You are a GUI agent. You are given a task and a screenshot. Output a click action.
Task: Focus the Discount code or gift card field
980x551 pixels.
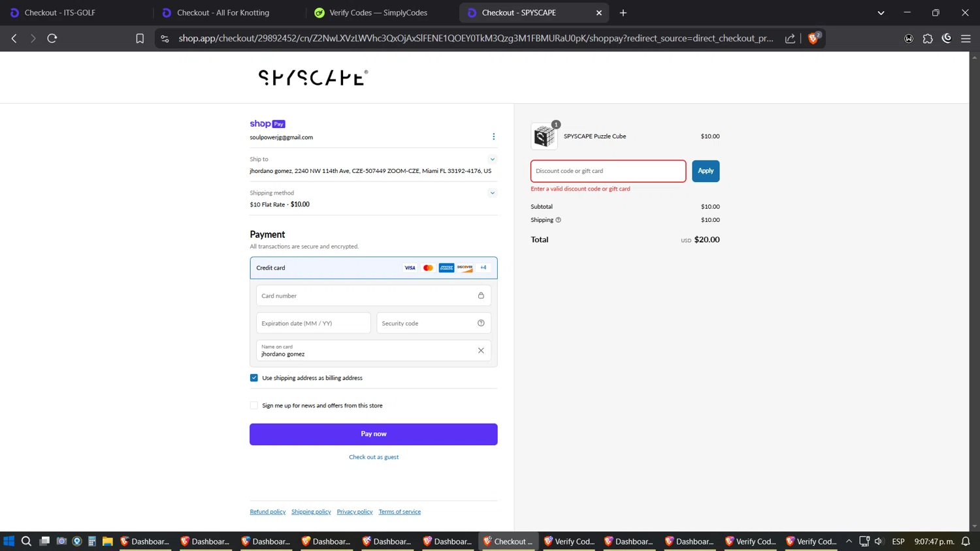(608, 171)
